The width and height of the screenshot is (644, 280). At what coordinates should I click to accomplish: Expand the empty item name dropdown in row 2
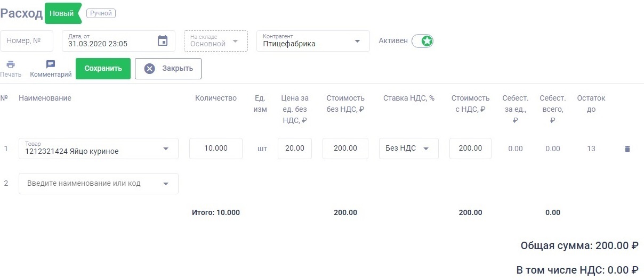click(166, 184)
